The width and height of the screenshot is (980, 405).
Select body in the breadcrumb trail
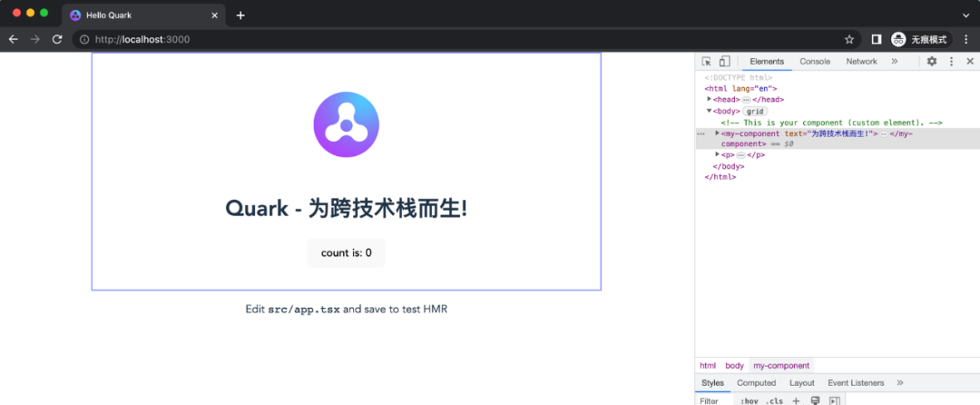[734, 366]
